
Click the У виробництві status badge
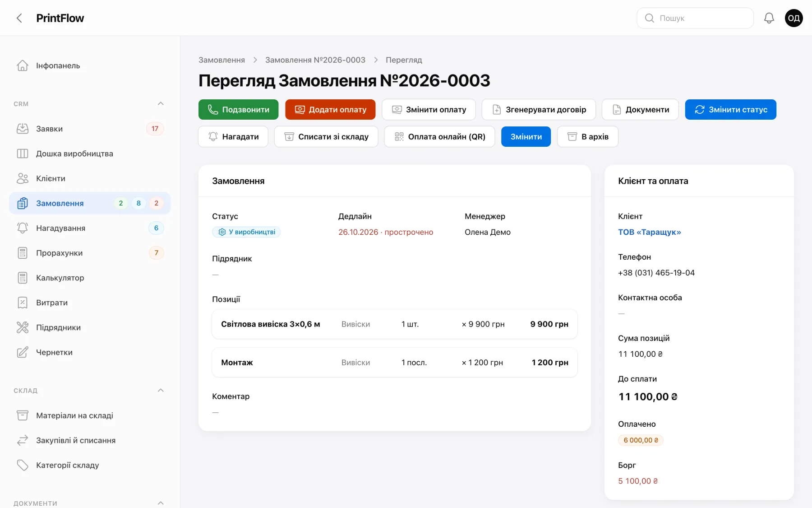tap(246, 232)
